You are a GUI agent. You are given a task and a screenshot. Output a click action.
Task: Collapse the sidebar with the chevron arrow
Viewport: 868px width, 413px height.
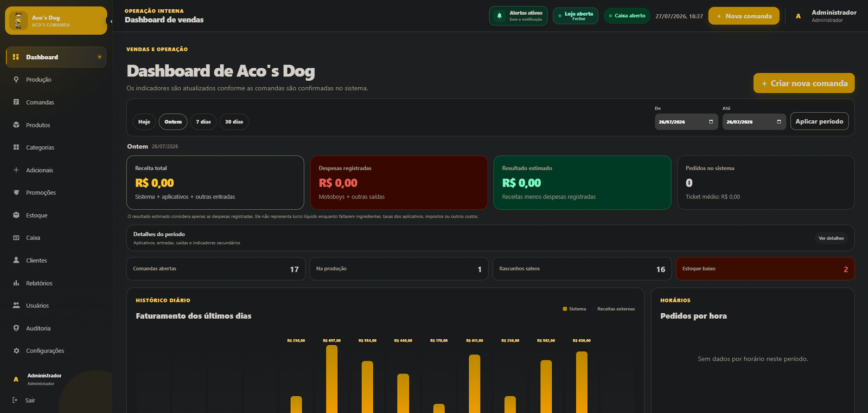coord(111,21)
